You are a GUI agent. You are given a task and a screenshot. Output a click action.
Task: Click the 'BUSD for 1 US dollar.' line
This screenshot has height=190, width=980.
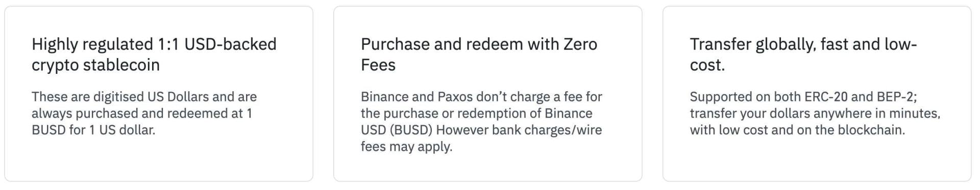tap(93, 130)
